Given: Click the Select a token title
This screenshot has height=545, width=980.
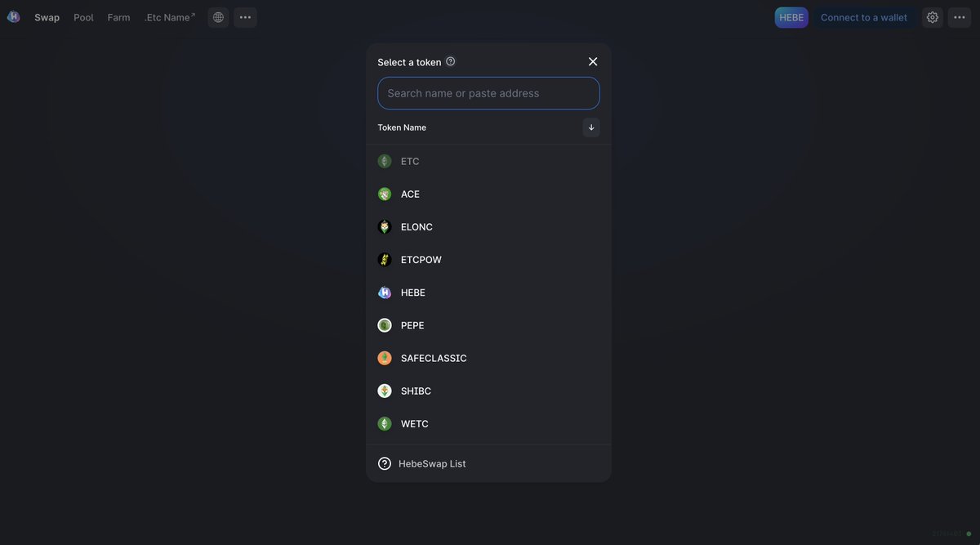Looking at the screenshot, I should point(409,62).
